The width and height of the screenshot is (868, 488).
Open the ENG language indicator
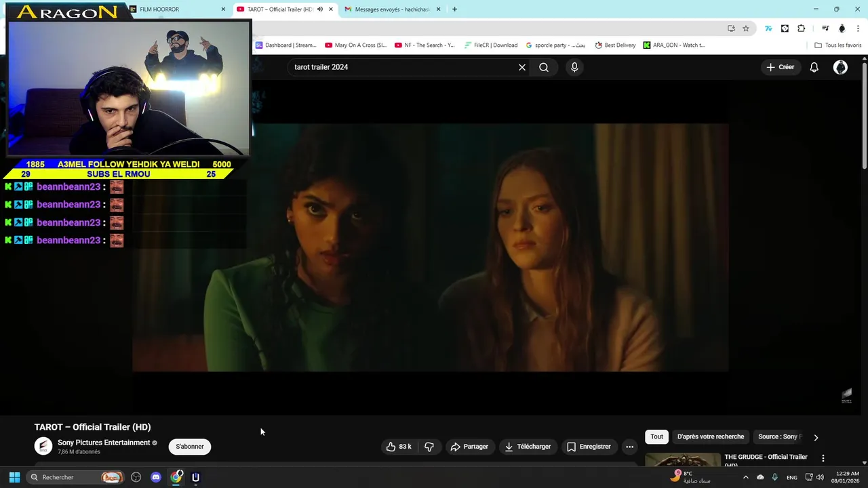point(791,477)
